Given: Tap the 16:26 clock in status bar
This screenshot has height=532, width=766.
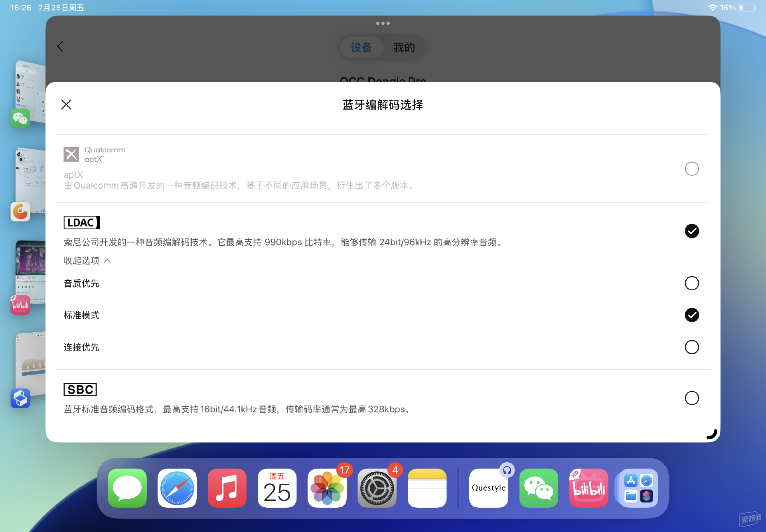Looking at the screenshot, I should pyautogui.click(x=21, y=8).
